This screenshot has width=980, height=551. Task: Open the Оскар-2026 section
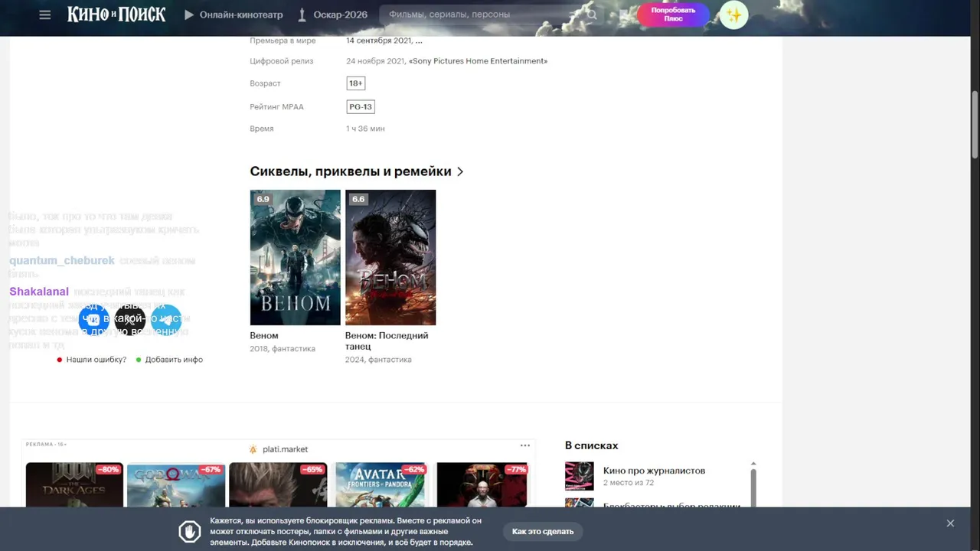[340, 15]
